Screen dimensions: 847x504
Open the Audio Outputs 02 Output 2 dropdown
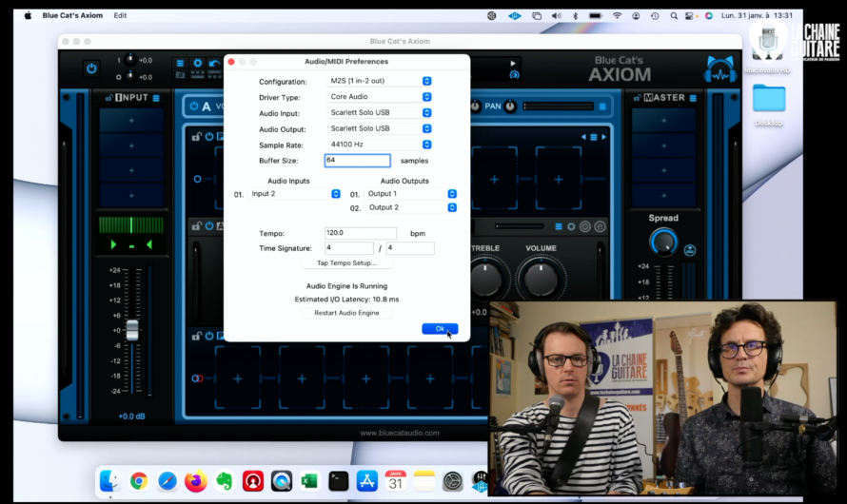pos(411,207)
